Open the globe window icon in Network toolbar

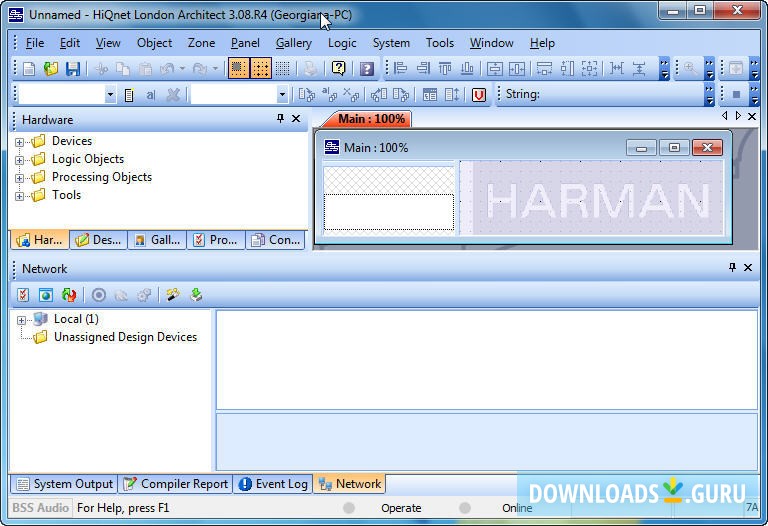(x=46, y=295)
